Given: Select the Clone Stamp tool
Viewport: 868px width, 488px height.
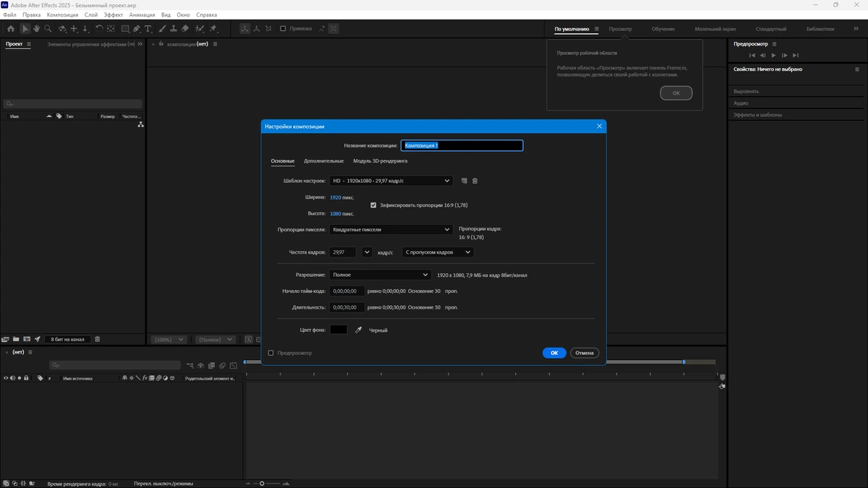Looking at the screenshot, I should click(x=173, y=29).
